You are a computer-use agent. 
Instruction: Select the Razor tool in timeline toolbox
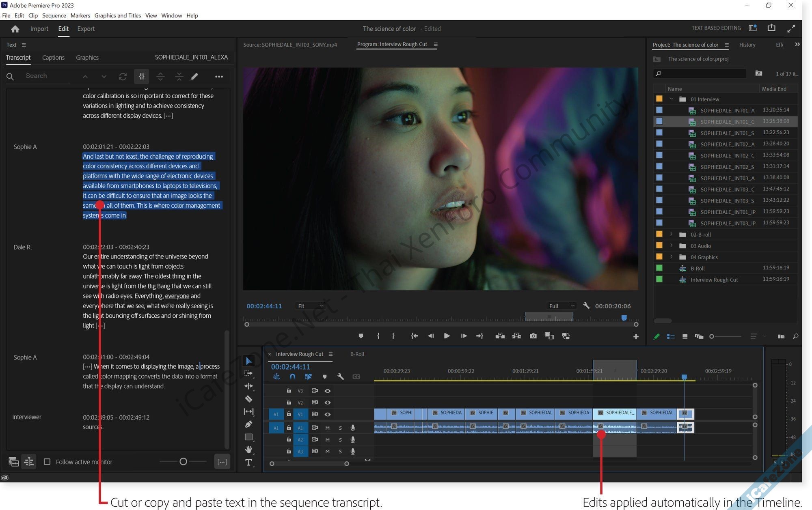[248, 399]
